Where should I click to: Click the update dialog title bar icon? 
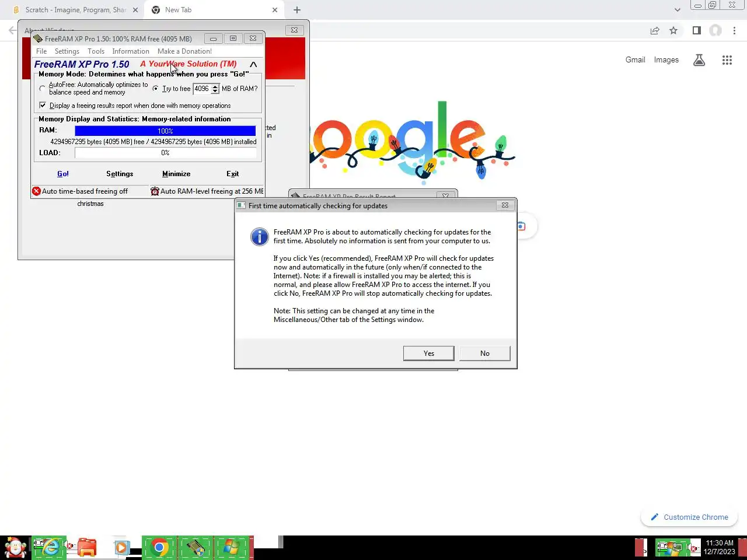pyautogui.click(x=241, y=205)
